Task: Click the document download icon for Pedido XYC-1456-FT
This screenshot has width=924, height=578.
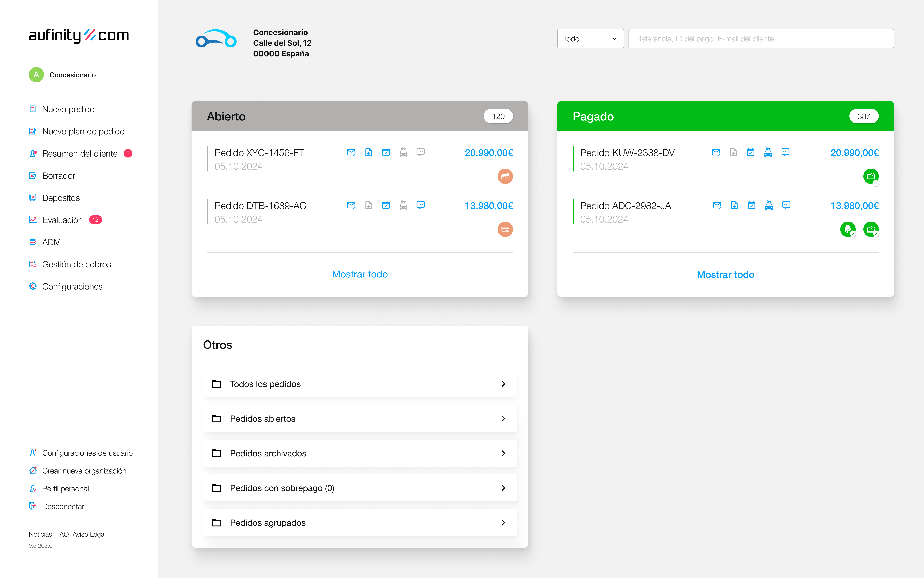Action: point(368,153)
